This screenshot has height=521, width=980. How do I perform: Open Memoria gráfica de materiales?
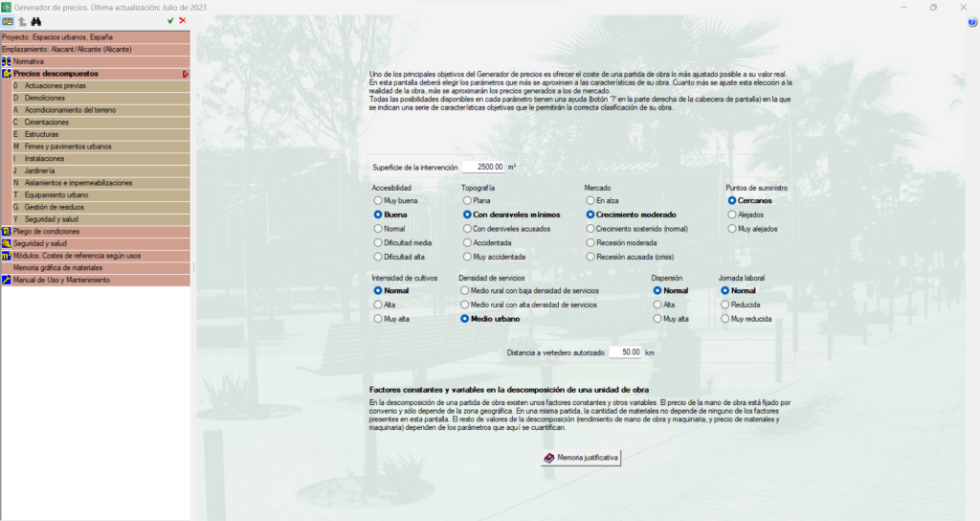96,268
